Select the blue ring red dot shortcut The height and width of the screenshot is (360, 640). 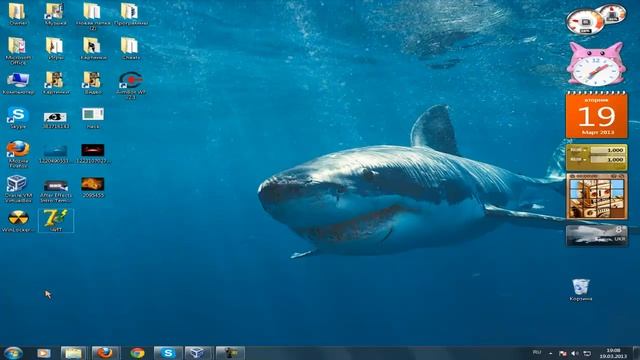[x=130, y=84]
